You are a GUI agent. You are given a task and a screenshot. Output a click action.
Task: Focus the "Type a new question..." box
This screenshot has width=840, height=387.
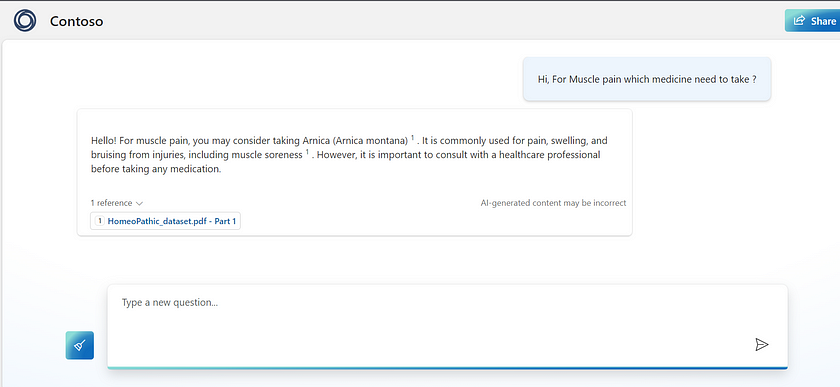(447, 326)
